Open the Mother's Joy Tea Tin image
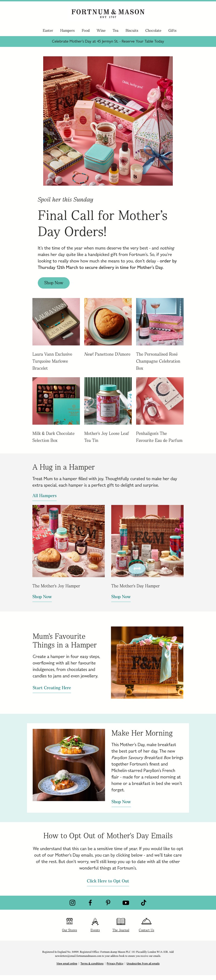This screenshot has height=980, width=216. coord(108,401)
